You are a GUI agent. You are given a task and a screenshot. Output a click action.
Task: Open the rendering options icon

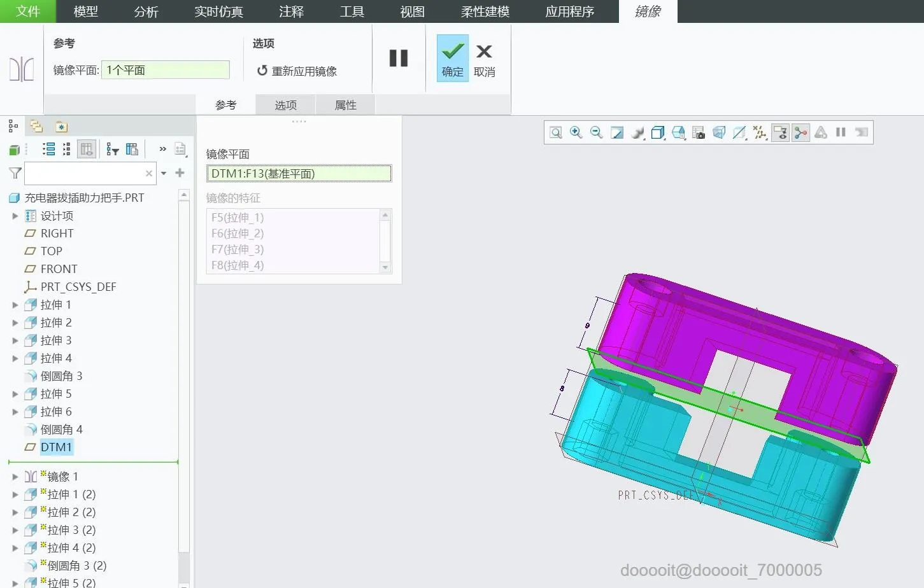point(637,132)
